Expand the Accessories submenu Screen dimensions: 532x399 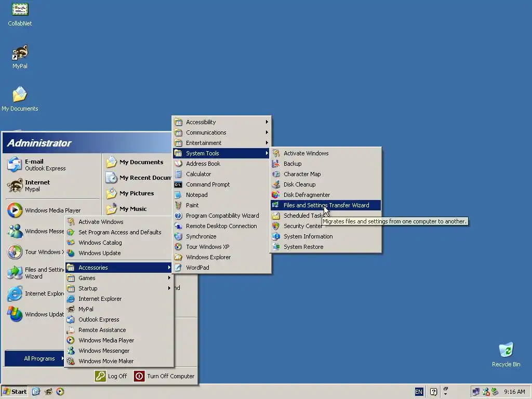(x=119, y=268)
